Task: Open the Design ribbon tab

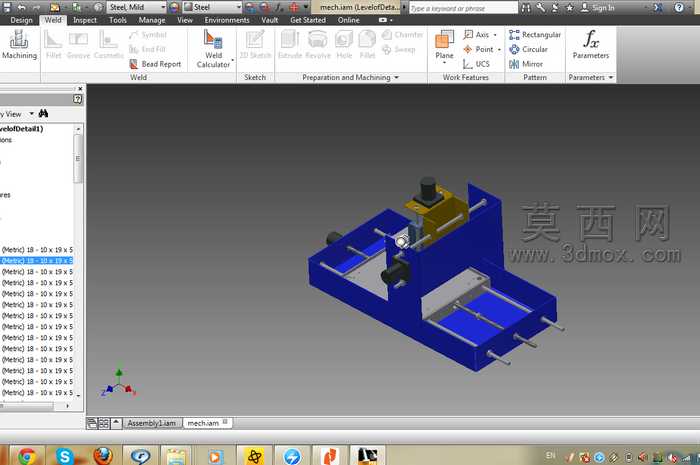Action: point(21,20)
